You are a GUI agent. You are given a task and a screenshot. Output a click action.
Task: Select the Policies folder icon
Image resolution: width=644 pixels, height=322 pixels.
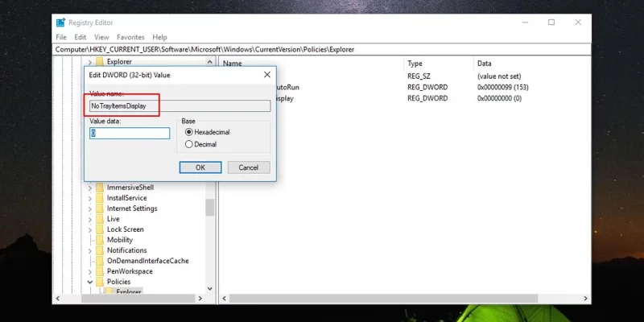[x=100, y=282]
